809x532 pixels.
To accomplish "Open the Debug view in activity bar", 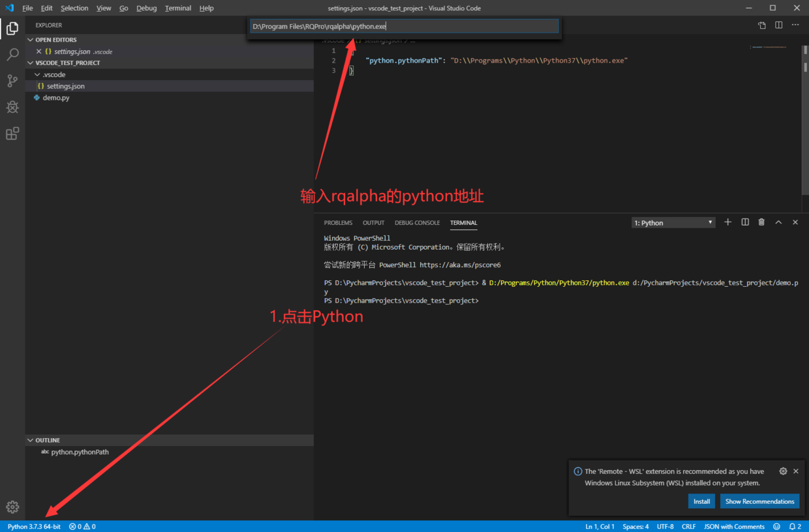I will 12,107.
